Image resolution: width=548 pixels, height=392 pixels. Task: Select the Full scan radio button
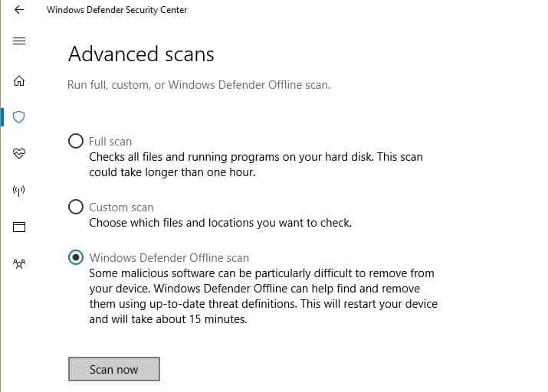(x=75, y=141)
